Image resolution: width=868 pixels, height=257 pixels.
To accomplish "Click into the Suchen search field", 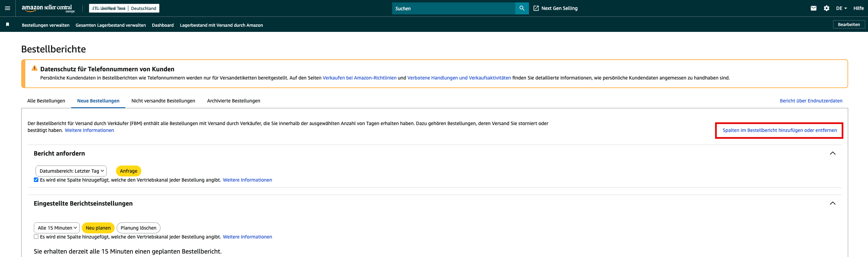I will [x=453, y=8].
